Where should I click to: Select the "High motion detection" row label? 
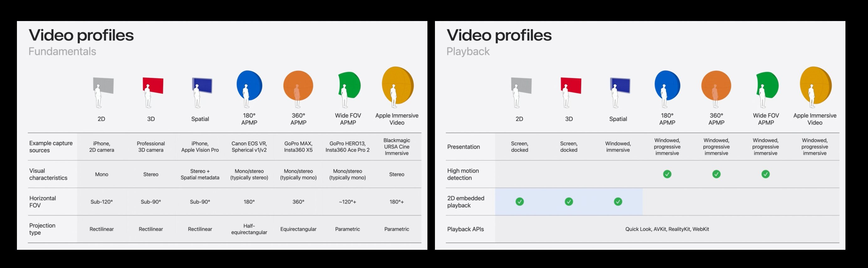(x=463, y=174)
